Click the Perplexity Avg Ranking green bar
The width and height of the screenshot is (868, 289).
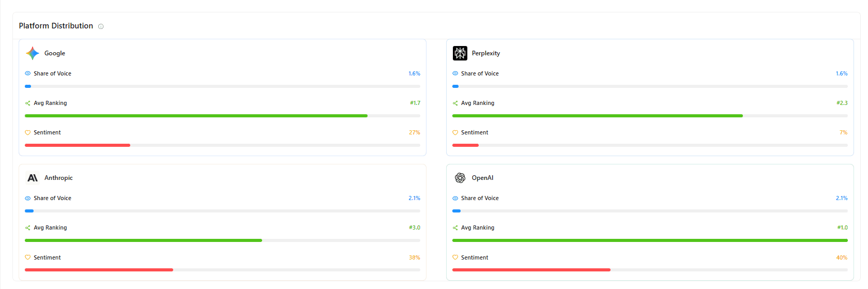pos(598,116)
